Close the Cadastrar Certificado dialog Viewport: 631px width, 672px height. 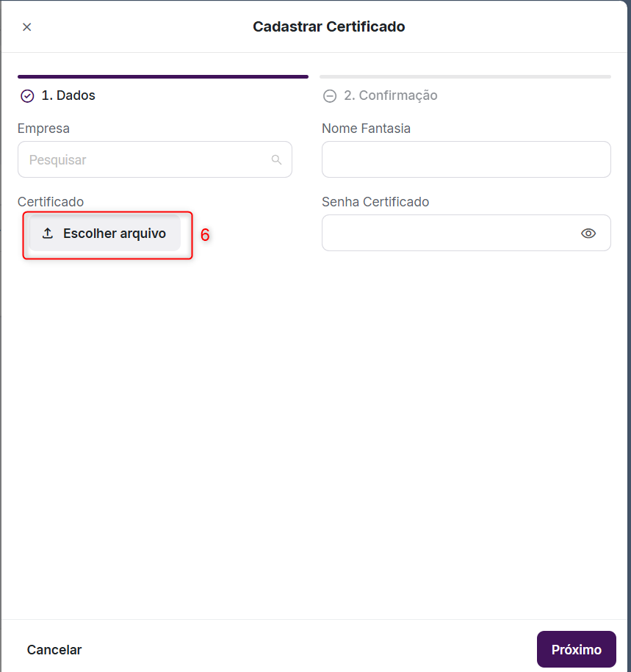(27, 27)
